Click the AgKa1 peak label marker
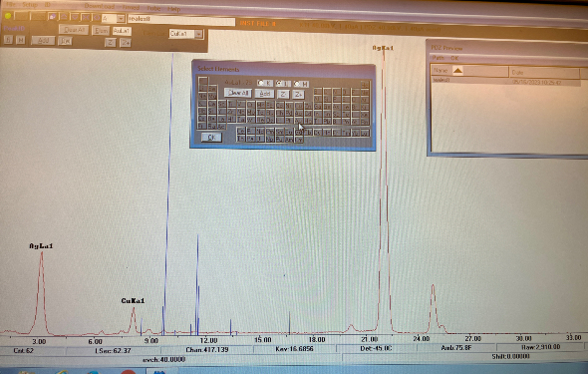The width and height of the screenshot is (588, 374). 383,48
